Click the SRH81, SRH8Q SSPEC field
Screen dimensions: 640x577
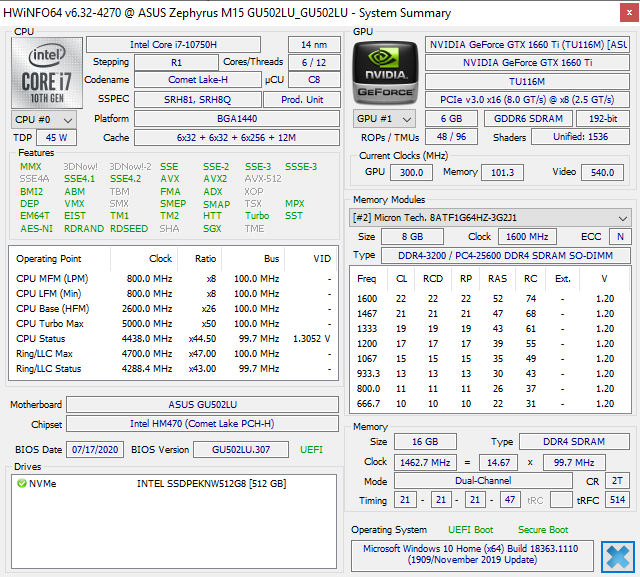click(x=198, y=100)
